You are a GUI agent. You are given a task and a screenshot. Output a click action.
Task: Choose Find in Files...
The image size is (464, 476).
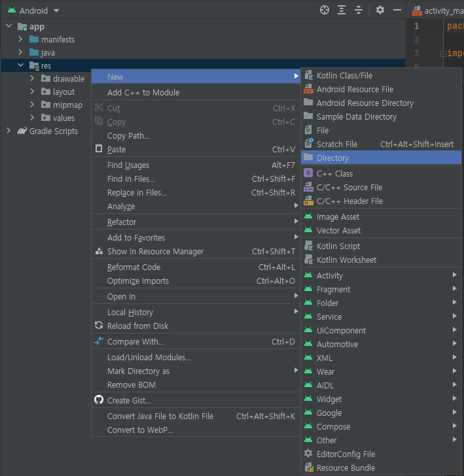[x=196, y=178]
